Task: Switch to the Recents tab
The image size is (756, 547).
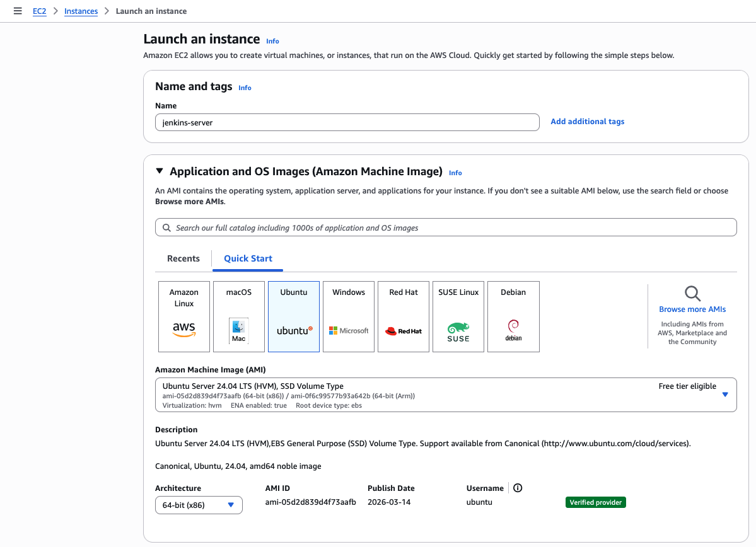Action: click(x=183, y=258)
